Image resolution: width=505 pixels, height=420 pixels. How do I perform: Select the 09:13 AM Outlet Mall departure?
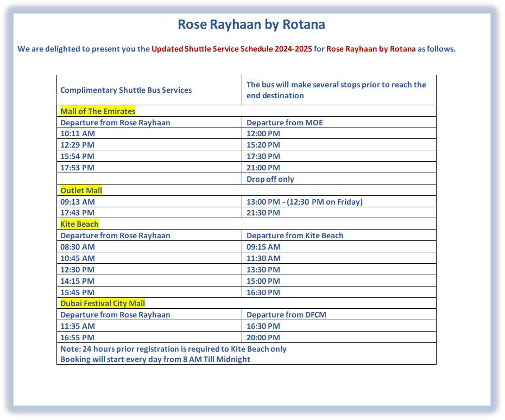pyautogui.click(x=78, y=202)
